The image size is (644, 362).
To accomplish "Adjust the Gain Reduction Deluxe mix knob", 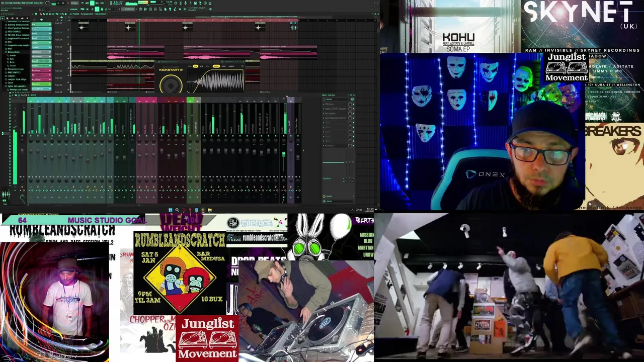I will pos(350,118).
